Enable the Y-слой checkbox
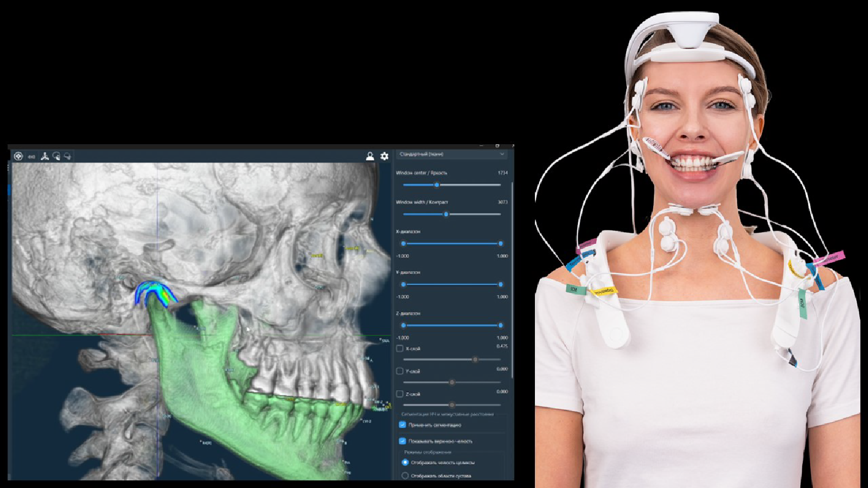Image resolution: width=868 pixels, height=488 pixels. tap(400, 371)
